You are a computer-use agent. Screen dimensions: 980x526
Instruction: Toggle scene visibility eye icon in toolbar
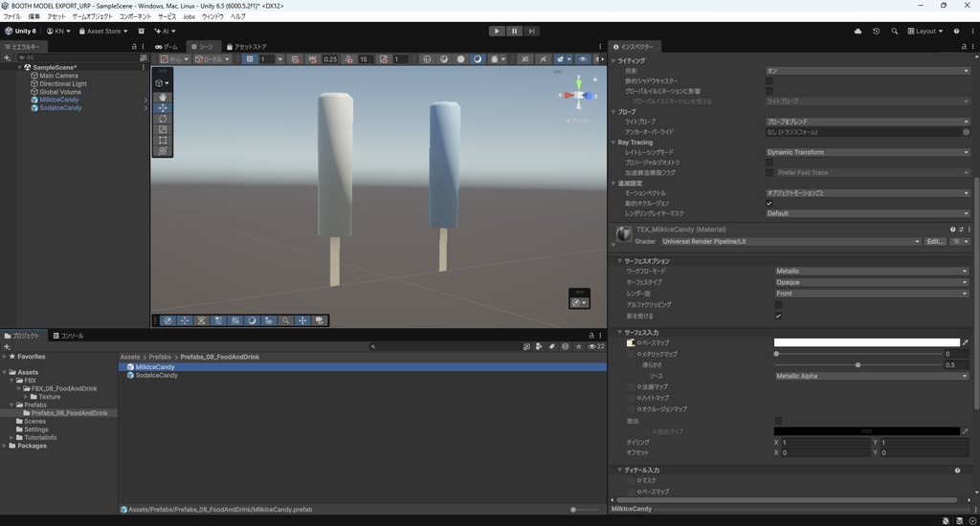coord(583,59)
